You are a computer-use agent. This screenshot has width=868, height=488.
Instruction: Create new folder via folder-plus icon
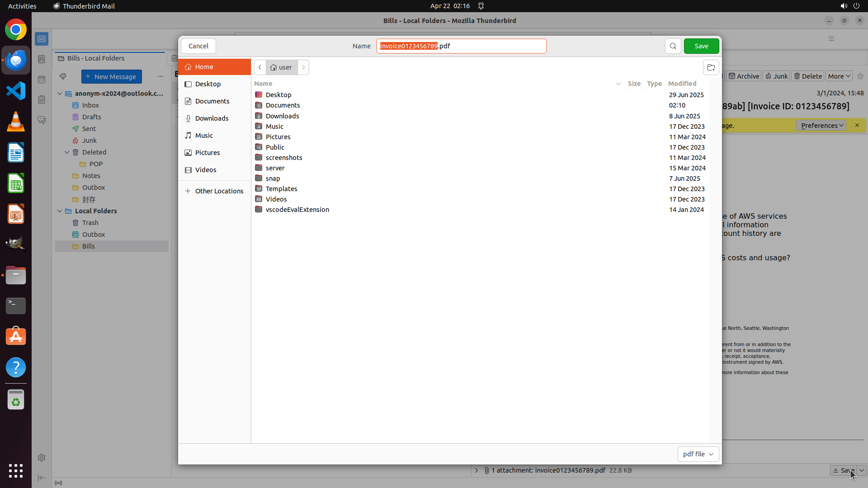(x=711, y=67)
